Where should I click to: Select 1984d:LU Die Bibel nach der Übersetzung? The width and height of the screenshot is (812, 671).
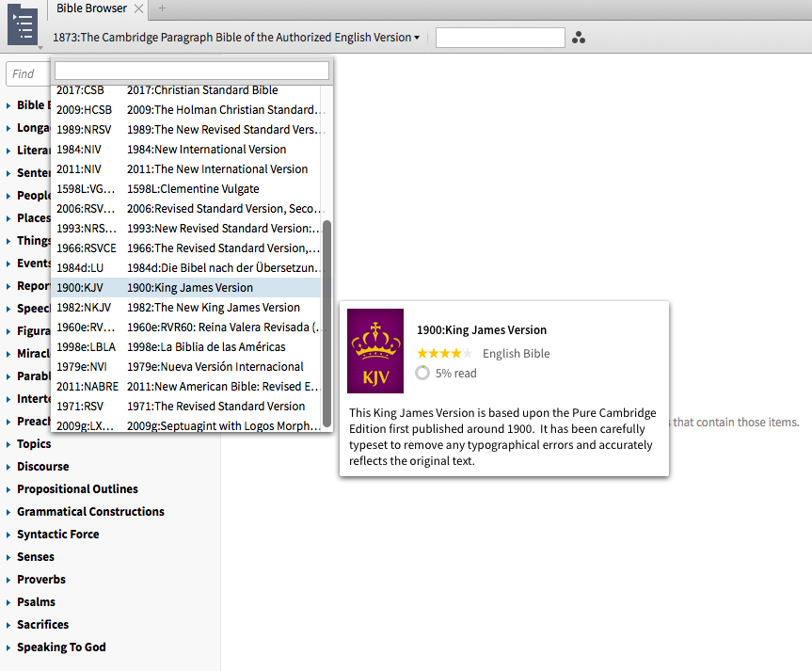pyautogui.click(x=186, y=268)
